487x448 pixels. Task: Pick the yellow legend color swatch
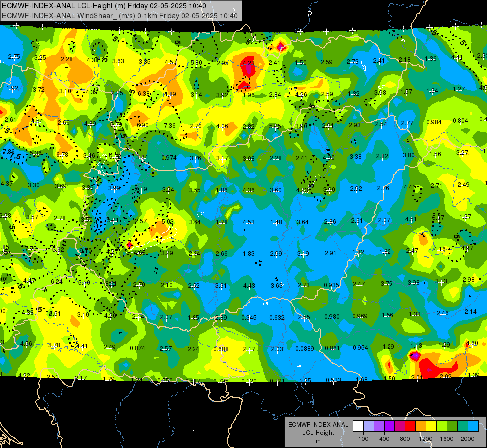(431, 426)
